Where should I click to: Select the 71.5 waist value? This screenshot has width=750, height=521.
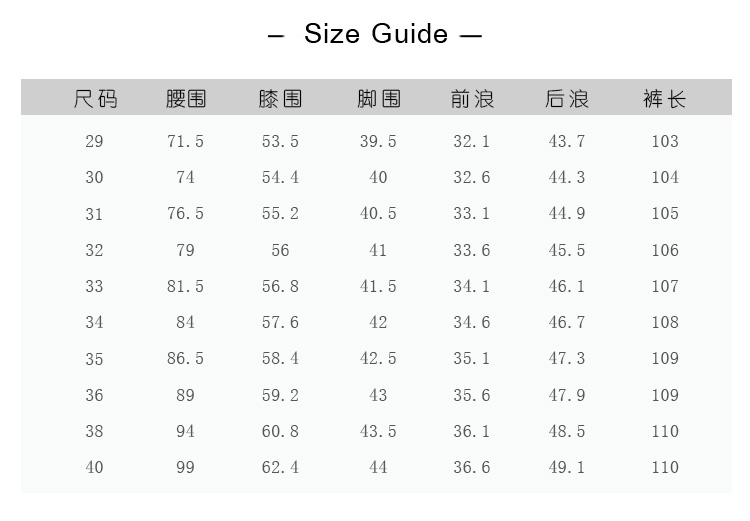tap(185, 142)
